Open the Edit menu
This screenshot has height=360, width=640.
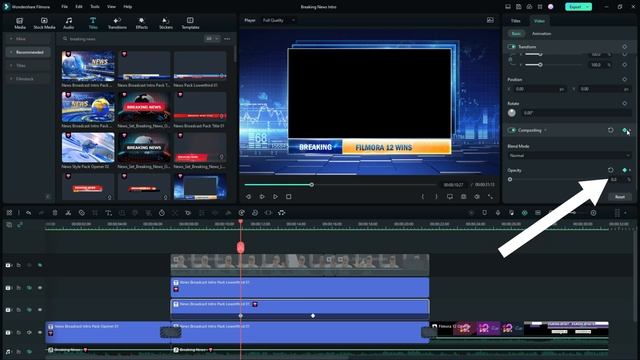pyautogui.click(x=79, y=7)
